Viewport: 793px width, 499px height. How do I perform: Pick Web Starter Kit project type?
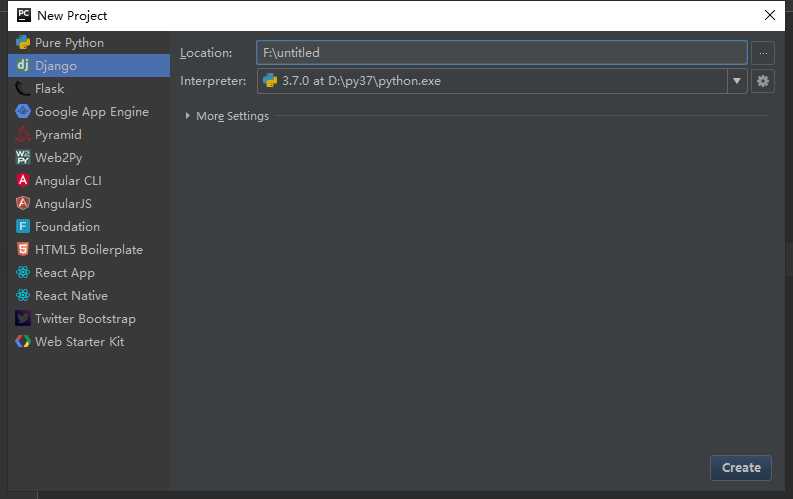[x=89, y=341]
